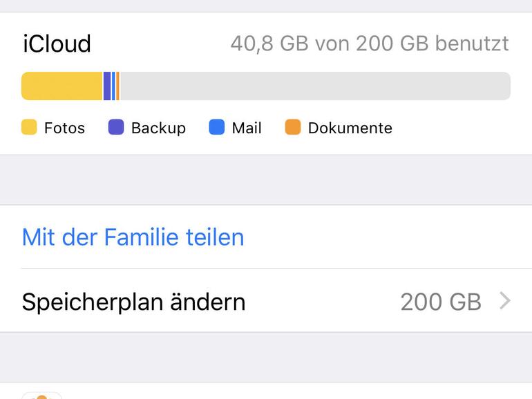Select the Fotos legend label
Viewport: 532px width, 399px height.
(64, 128)
